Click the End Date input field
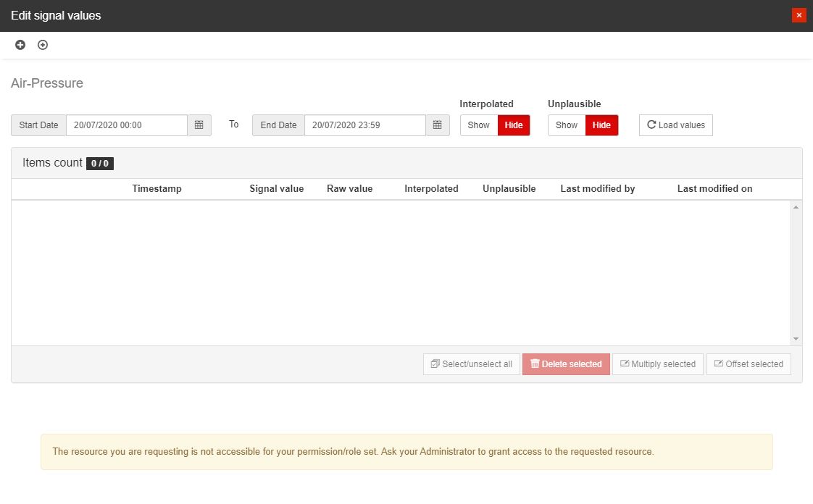813x504 pixels. tap(364, 125)
